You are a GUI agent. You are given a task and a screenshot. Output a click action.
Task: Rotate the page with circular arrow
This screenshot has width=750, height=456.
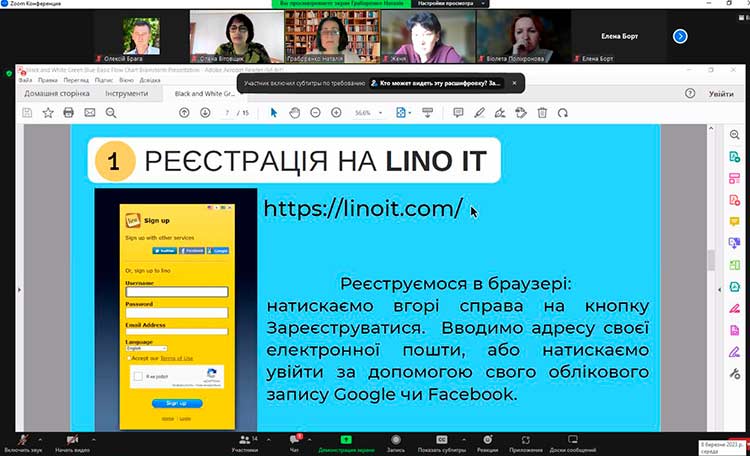(x=562, y=113)
